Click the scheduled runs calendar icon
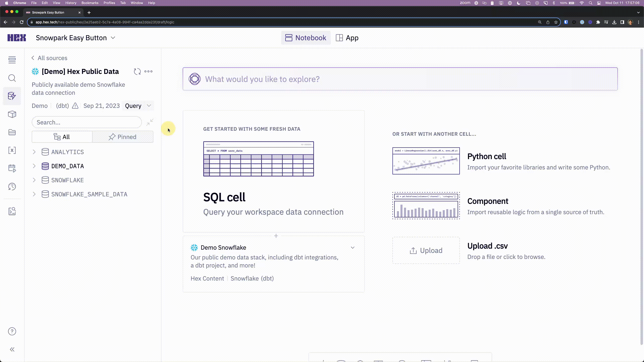The width and height of the screenshot is (644, 362). [x=12, y=168]
